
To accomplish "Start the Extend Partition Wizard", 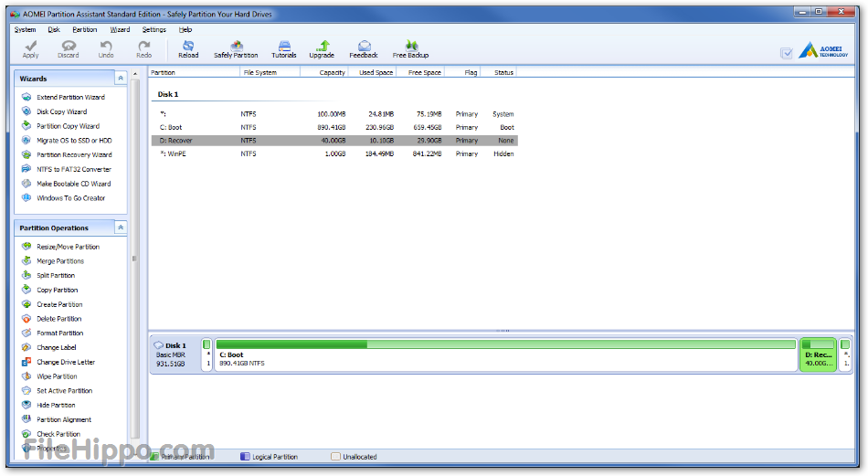I will 70,97.
